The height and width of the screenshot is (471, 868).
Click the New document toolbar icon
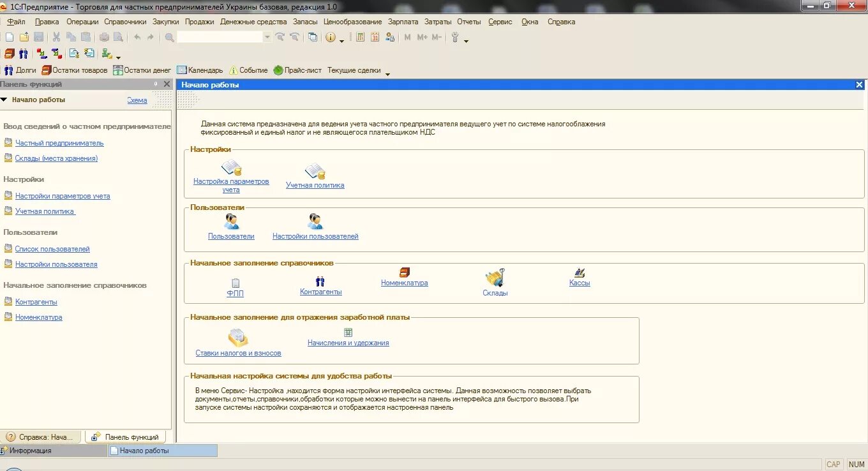click(x=9, y=37)
